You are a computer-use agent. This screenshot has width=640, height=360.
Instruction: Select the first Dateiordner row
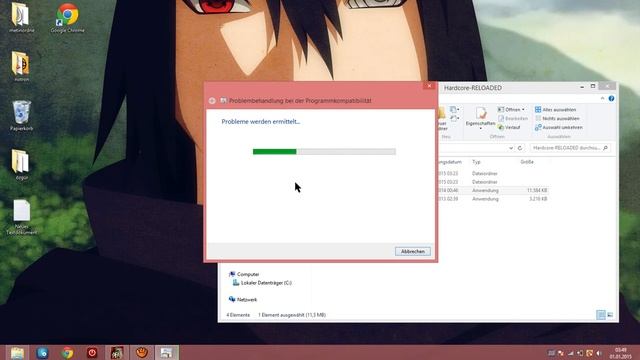[493, 173]
